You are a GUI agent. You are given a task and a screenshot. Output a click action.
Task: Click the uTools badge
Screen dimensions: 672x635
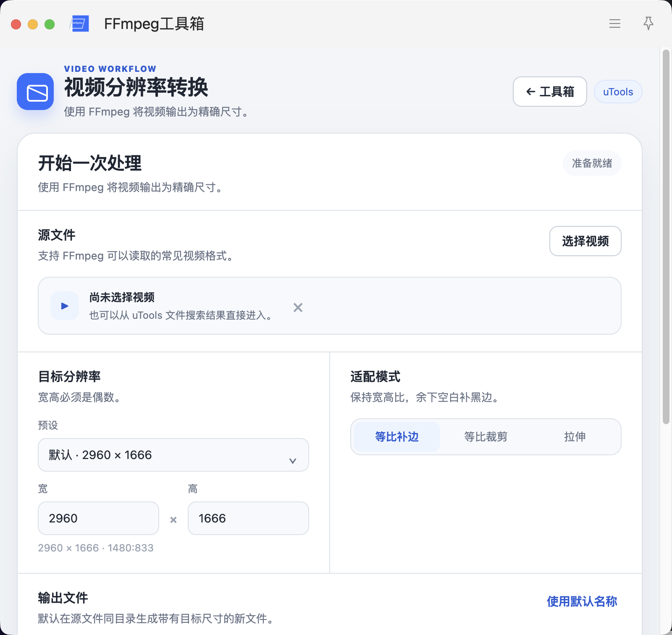[x=618, y=92]
